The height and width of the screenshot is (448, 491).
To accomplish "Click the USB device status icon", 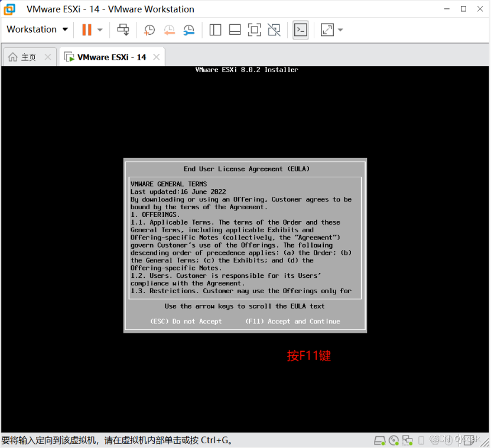I will point(421,440).
